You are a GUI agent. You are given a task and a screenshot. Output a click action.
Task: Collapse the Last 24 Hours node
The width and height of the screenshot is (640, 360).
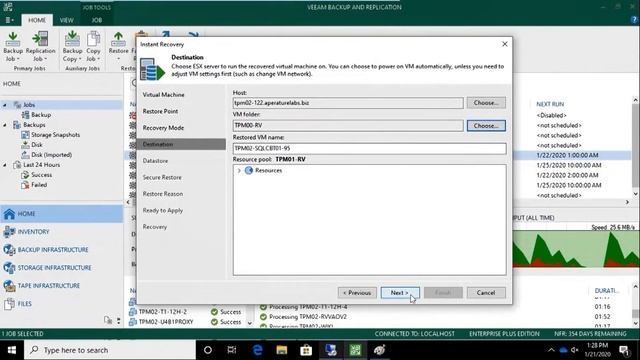pos(5,165)
